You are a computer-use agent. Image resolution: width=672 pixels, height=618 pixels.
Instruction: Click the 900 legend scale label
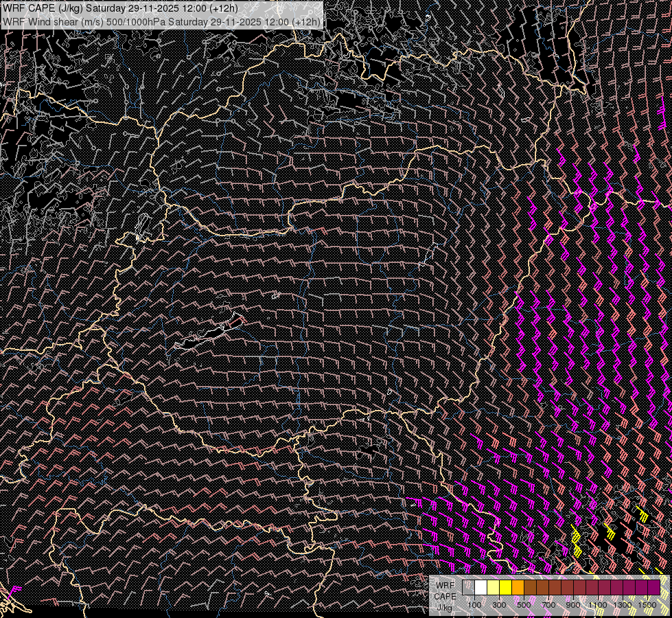pos(573,605)
